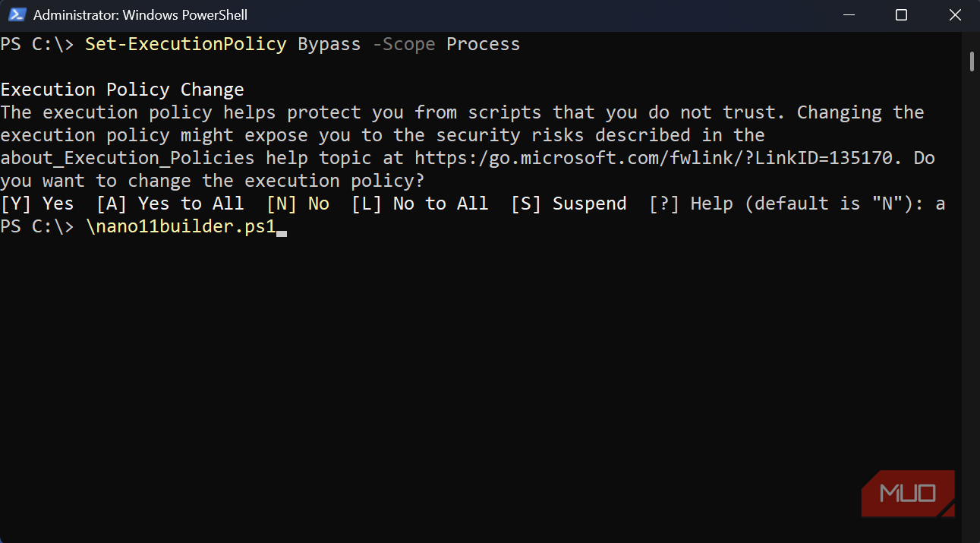980x543 pixels.
Task: Click the "[L] No to All" option text
Action: click(x=421, y=204)
